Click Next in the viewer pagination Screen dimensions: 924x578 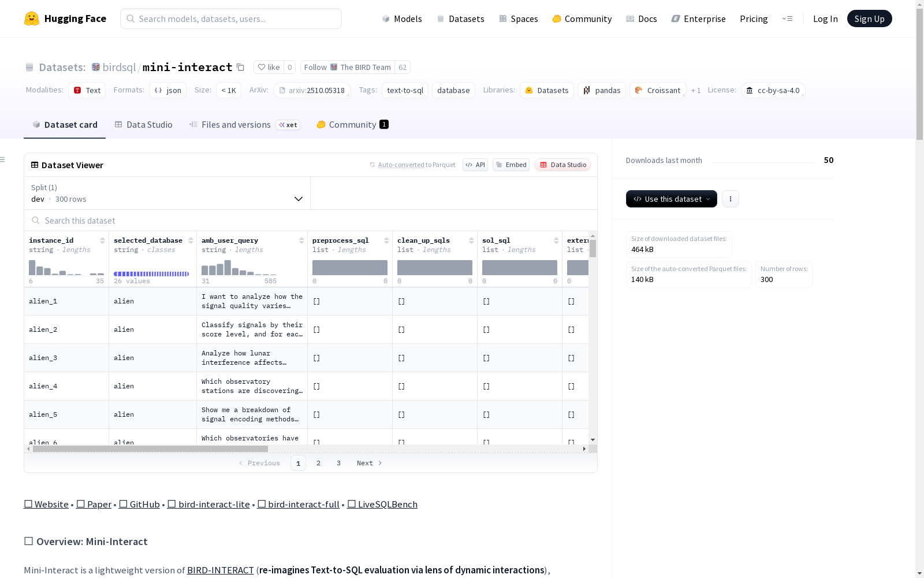pos(369,463)
